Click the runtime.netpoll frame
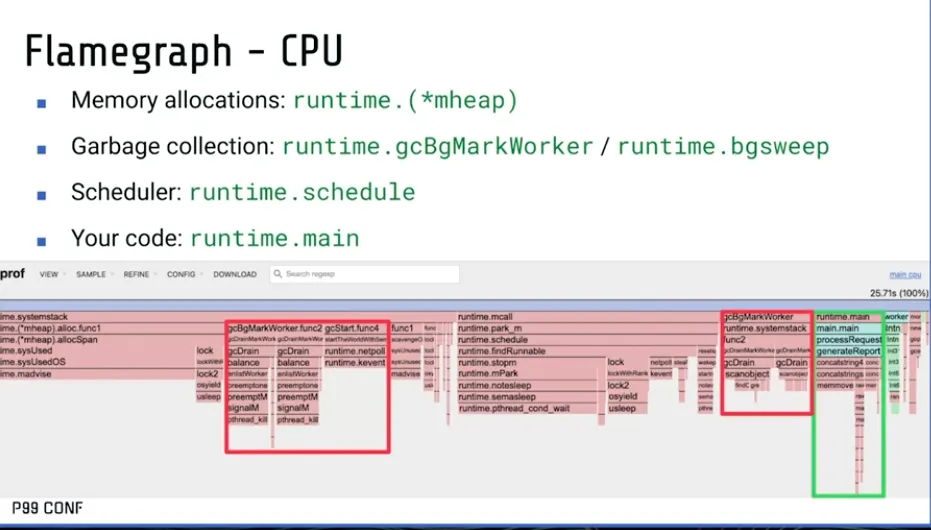 coord(355,351)
